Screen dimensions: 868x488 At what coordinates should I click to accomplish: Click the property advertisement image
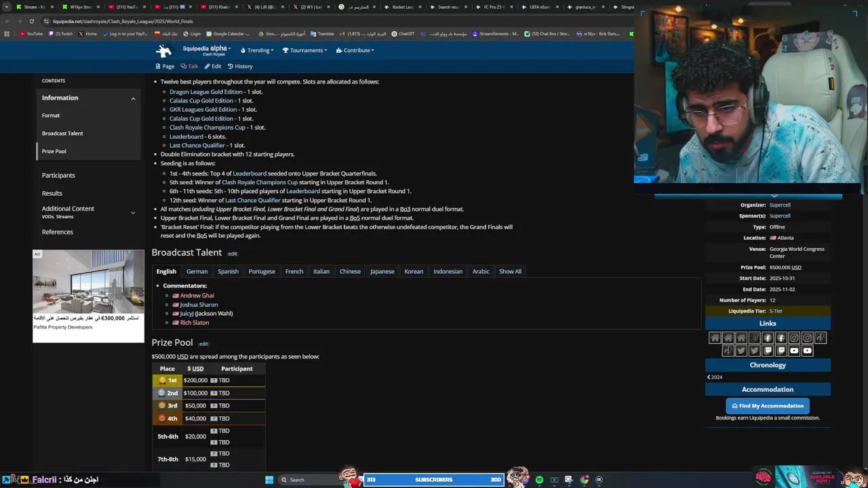point(88,281)
